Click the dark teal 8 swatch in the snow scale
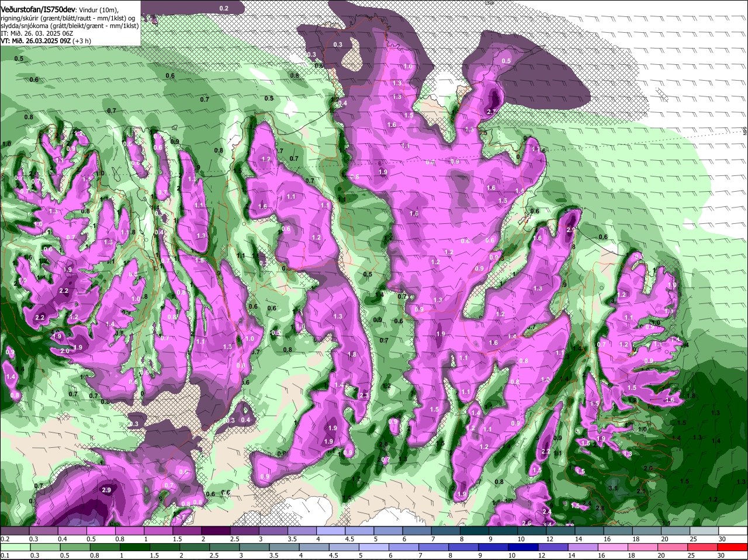Viewport: 748px width, 560px height. (x=474, y=530)
